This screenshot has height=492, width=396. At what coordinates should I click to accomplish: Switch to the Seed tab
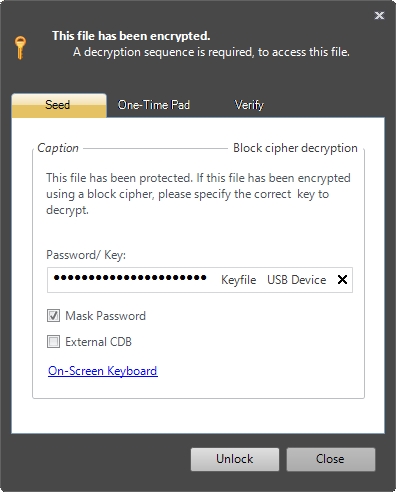[x=59, y=105]
